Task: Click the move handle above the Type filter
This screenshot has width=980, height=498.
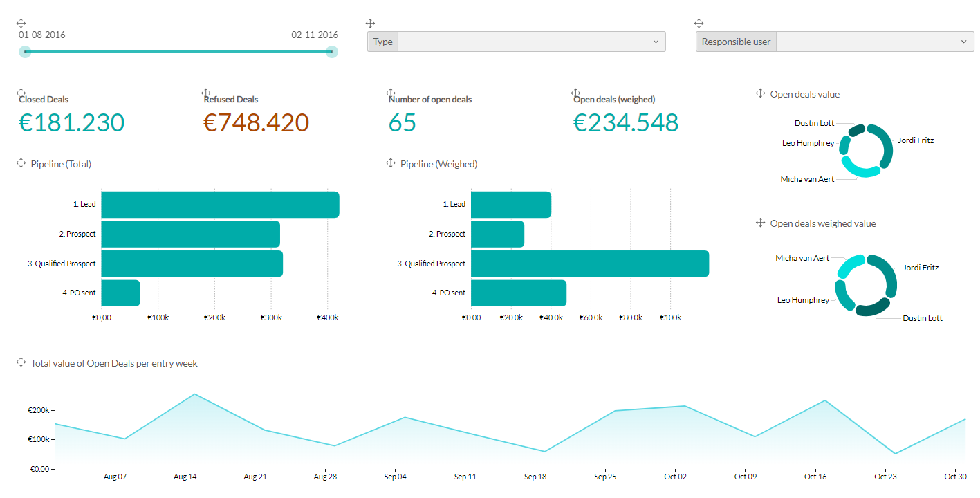Action: [370, 24]
